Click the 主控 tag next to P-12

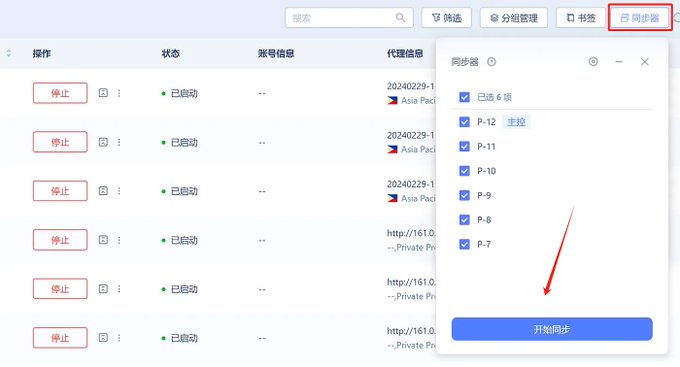click(x=516, y=122)
